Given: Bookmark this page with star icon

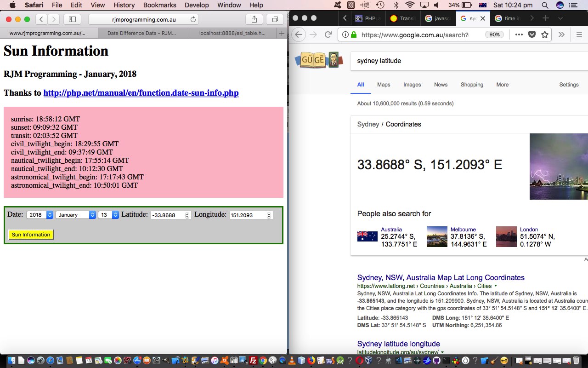Looking at the screenshot, I should (545, 34).
